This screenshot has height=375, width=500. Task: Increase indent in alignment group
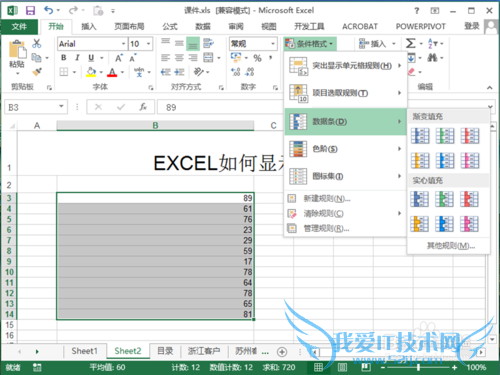click(x=179, y=72)
